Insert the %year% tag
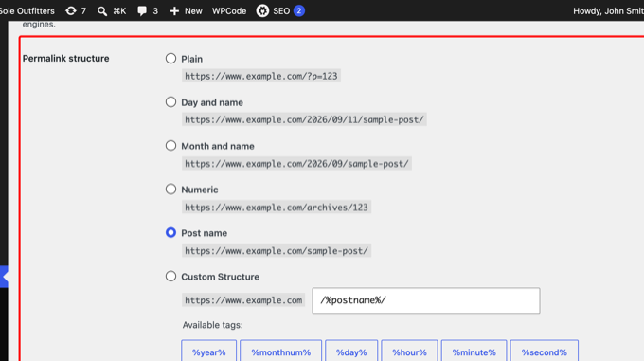644x361 pixels. point(209,352)
